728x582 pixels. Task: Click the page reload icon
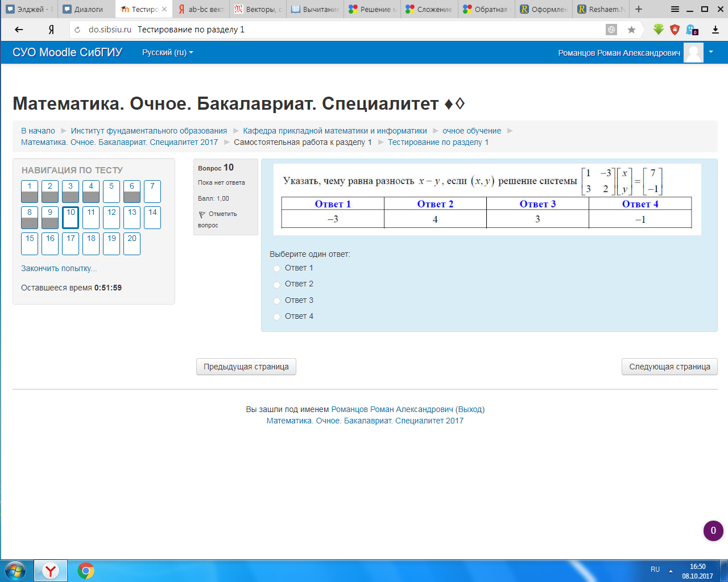pos(77,30)
